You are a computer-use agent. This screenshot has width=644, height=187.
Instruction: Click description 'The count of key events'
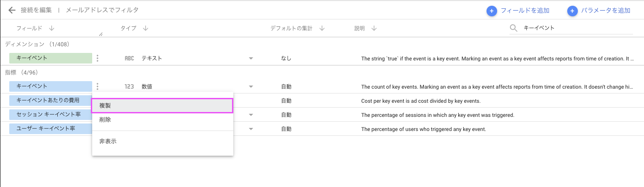(498, 86)
